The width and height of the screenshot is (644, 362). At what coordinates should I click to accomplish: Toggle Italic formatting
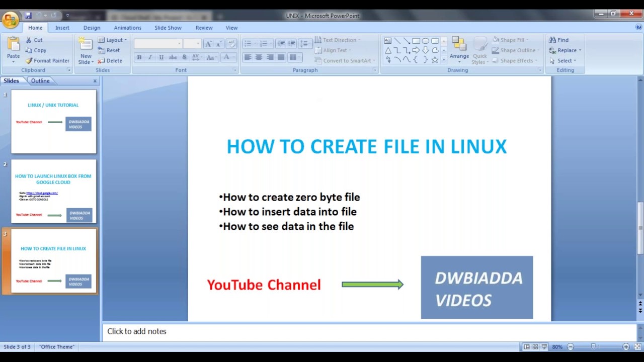(150, 57)
